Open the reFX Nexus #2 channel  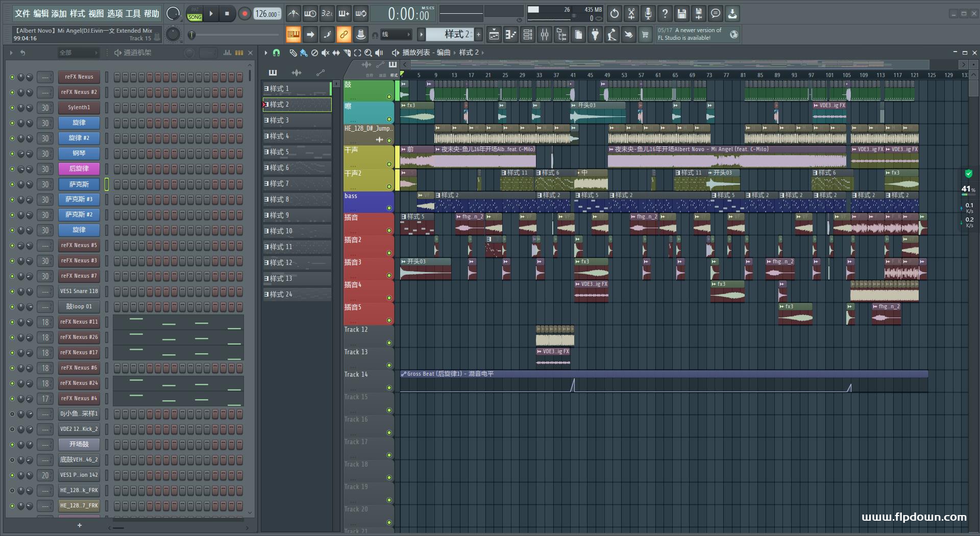click(79, 92)
